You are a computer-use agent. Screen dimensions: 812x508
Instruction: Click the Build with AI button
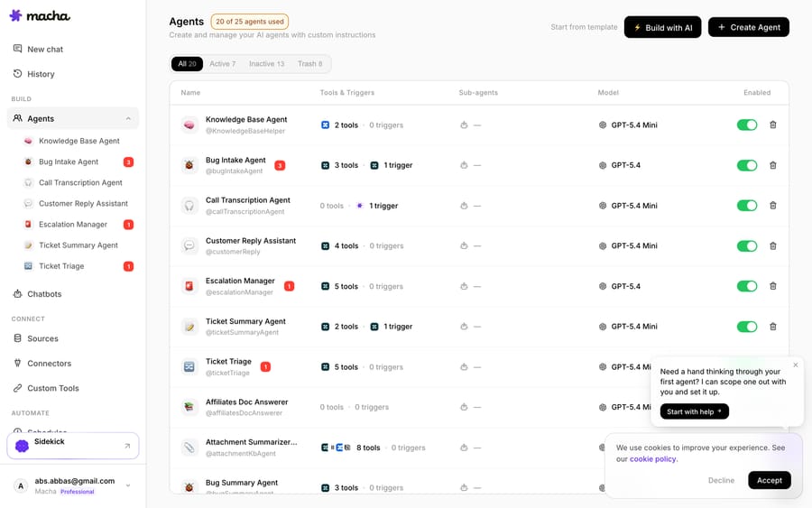point(662,27)
